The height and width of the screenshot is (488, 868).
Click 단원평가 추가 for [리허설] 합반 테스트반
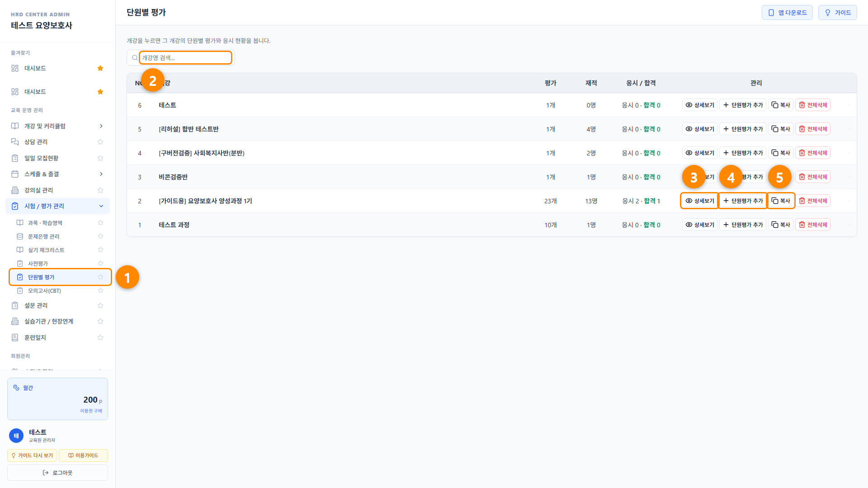click(742, 129)
